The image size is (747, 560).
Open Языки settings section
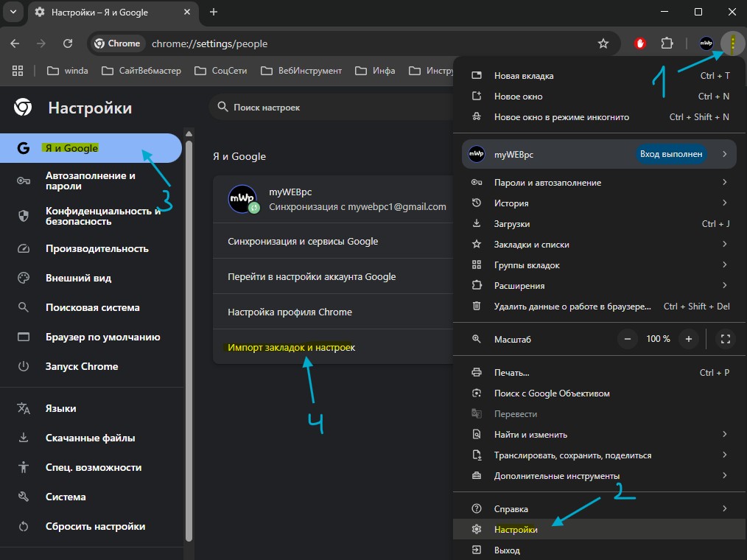(x=91, y=408)
